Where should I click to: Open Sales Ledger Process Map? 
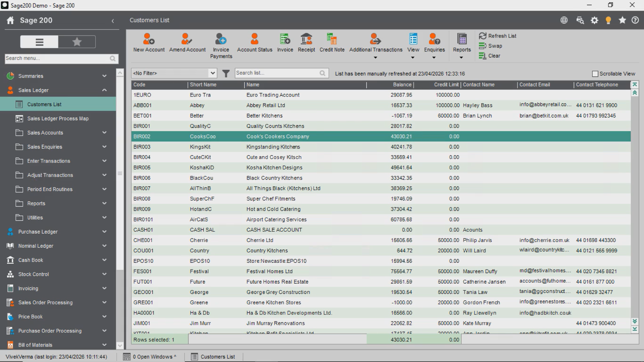(58, 119)
